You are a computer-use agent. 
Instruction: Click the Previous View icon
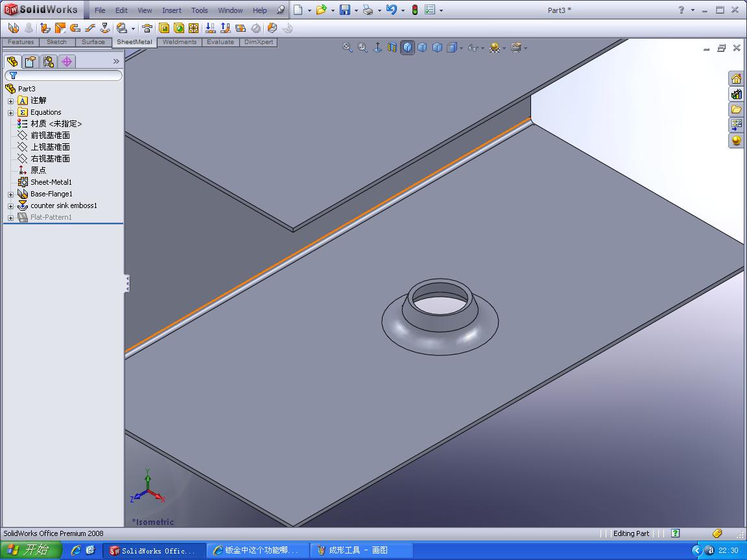(x=377, y=47)
